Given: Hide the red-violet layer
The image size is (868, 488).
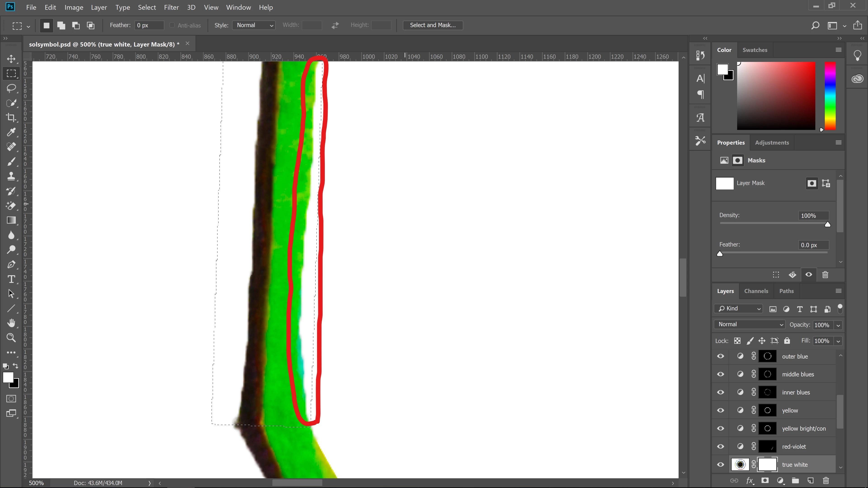Looking at the screenshot, I should click(720, 447).
